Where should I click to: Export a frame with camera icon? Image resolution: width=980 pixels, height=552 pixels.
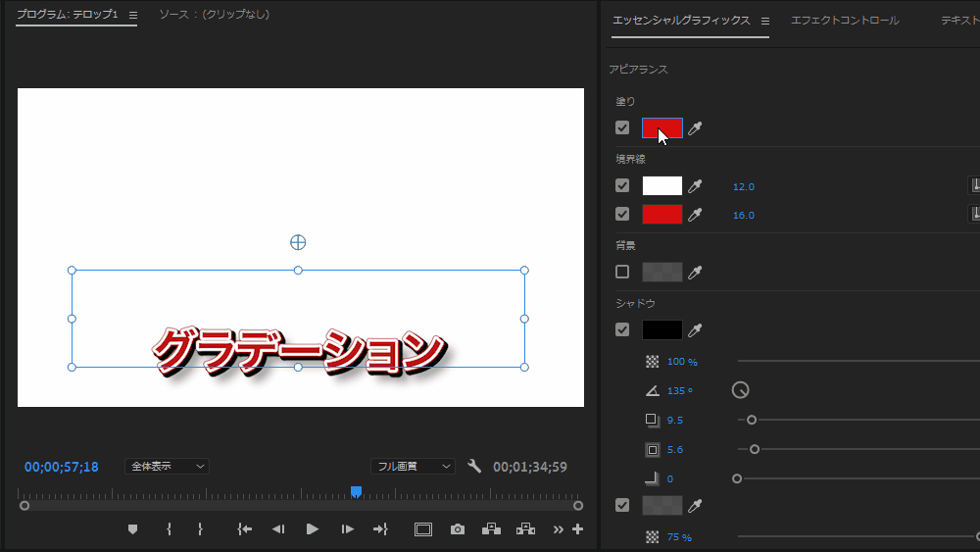tap(458, 529)
